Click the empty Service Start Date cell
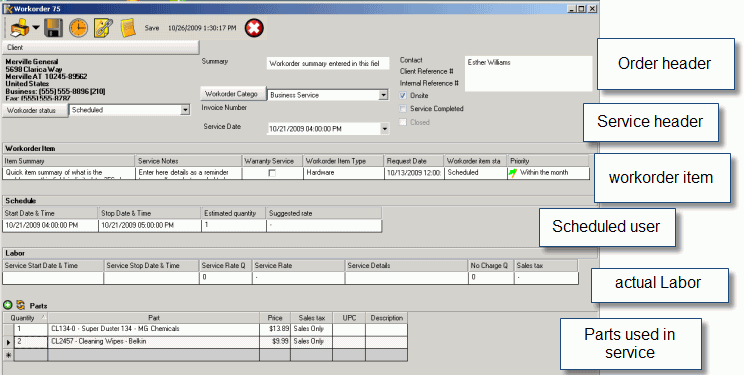Viewport: 744px width, 375px height. click(53, 278)
